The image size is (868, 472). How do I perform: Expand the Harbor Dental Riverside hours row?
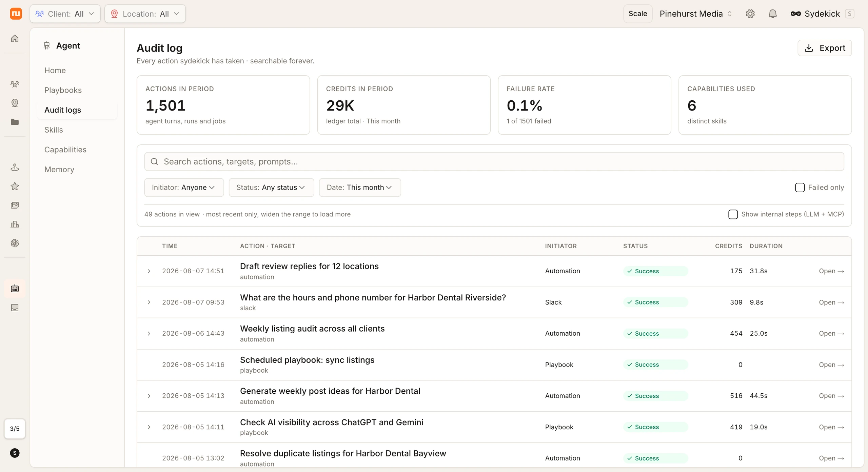[149, 302]
